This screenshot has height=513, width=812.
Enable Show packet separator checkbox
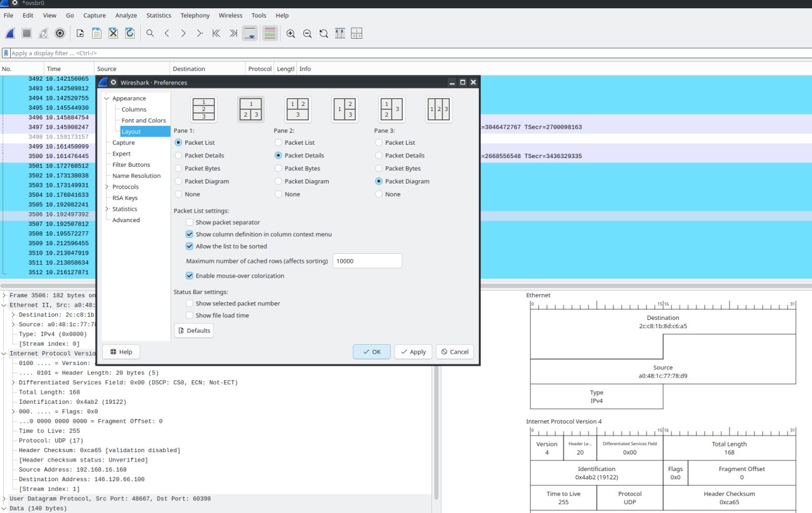[190, 222]
